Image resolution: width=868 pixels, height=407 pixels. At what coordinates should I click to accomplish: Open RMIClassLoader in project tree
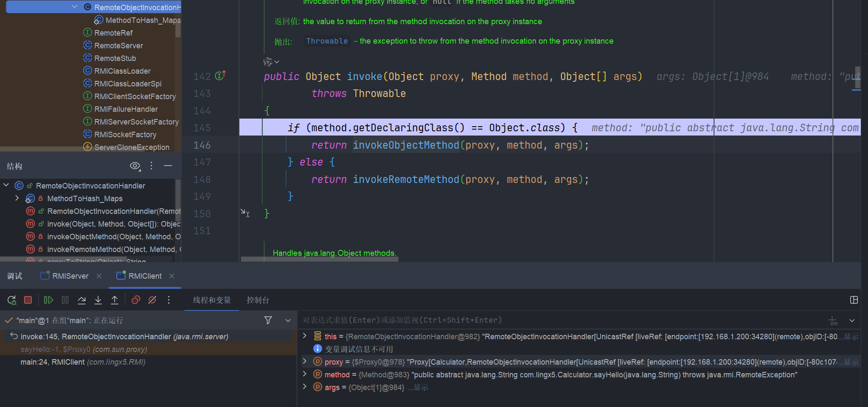(x=117, y=71)
